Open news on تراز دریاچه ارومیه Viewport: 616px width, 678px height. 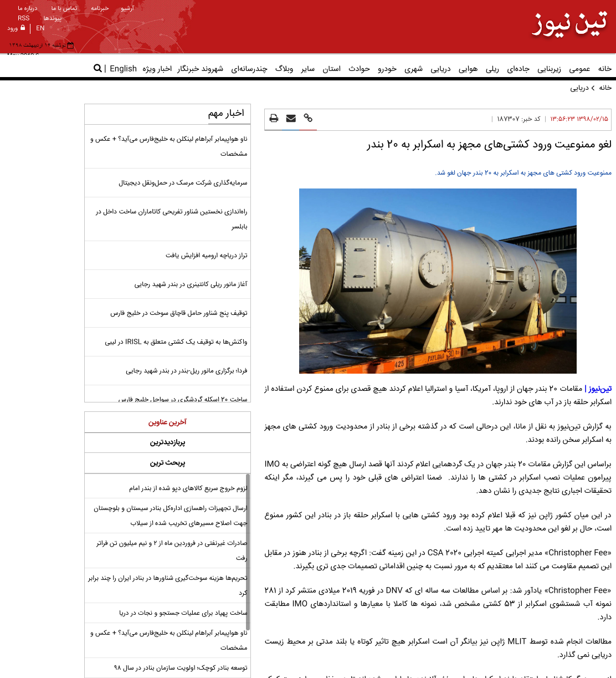[206, 256]
